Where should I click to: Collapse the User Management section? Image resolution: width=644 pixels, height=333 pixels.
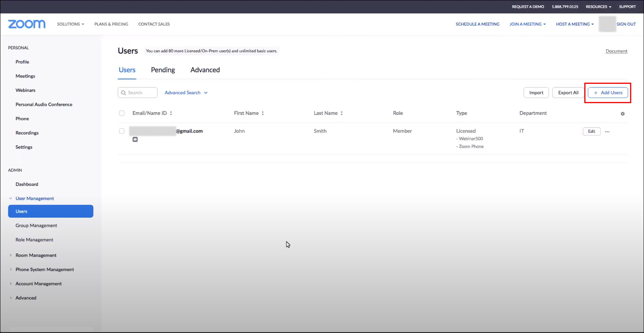click(x=10, y=198)
